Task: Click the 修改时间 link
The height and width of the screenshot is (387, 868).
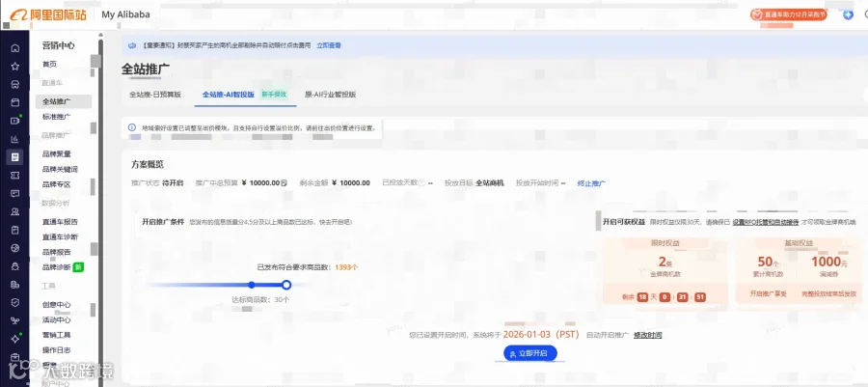Action: coord(648,335)
